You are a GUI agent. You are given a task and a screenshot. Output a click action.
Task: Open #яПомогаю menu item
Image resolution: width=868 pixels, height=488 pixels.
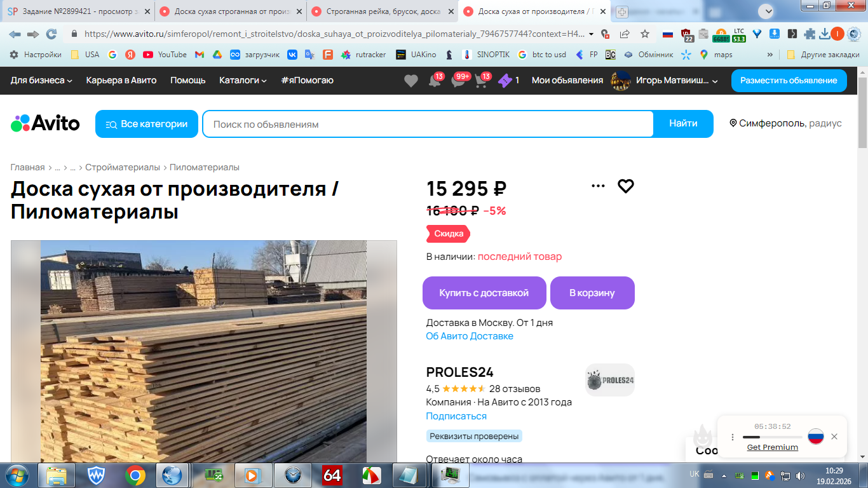coord(307,81)
